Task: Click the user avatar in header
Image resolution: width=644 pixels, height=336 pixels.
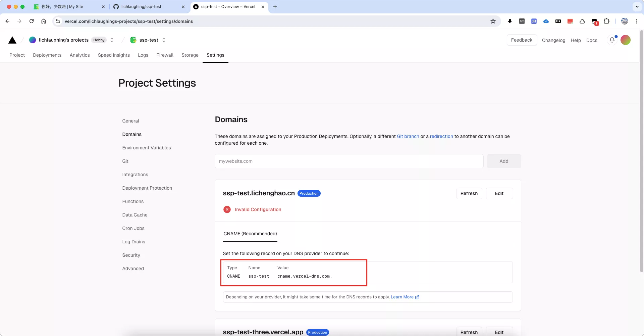Action: click(625, 40)
